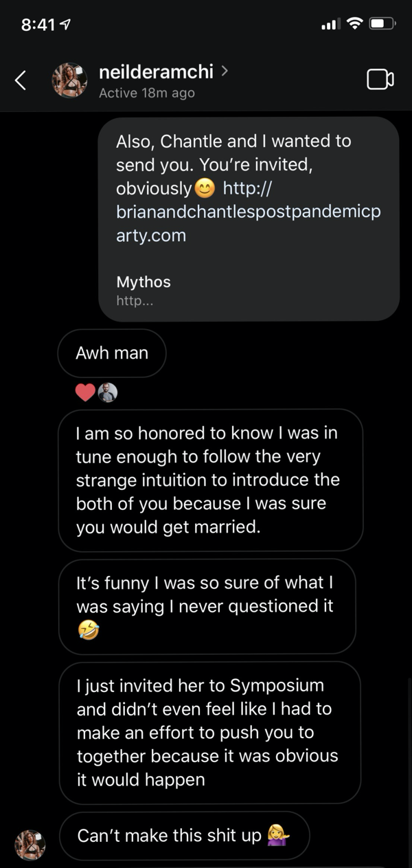This screenshot has height=868, width=412.
Task: Tap the Wi-Fi icon in the status bar
Action: (x=354, y=24)
